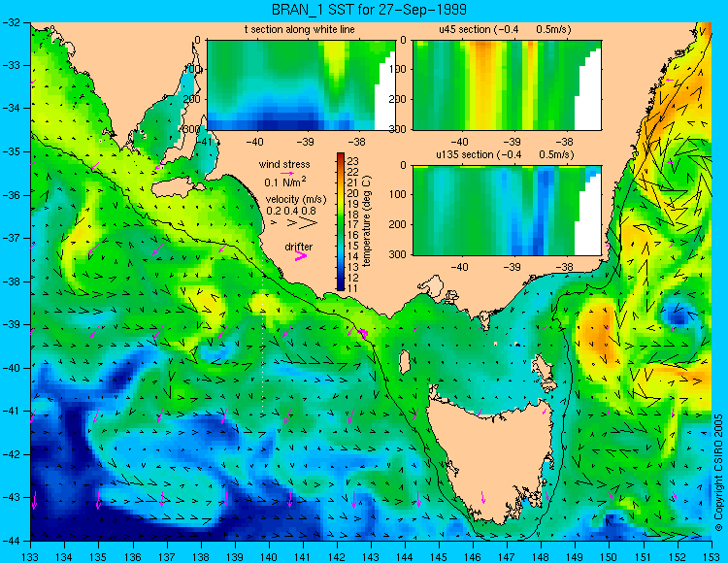The image size is (728, 563).
Task: Click the dotted white section line on map
Action: point(263,334)
